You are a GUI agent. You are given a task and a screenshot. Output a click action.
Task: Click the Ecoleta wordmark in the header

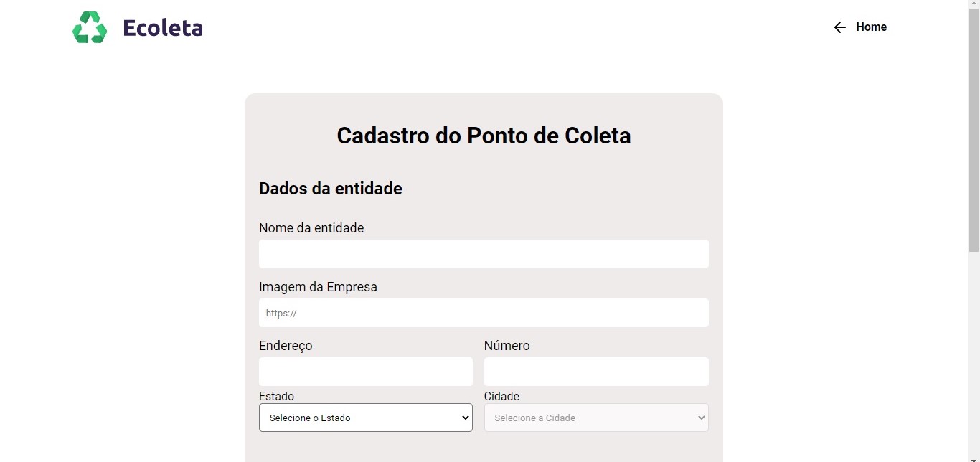[163, 27]
